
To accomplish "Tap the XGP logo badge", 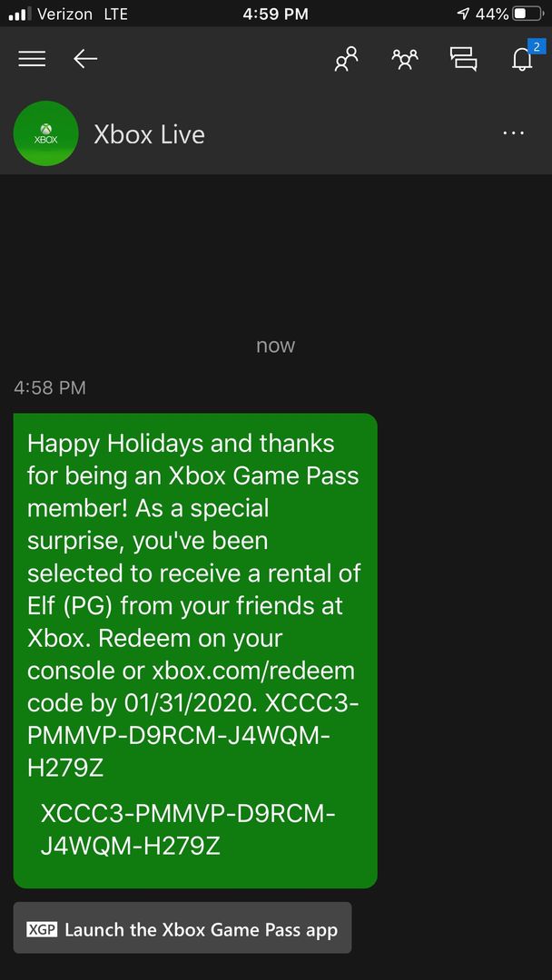I will (x=42, y=930).
